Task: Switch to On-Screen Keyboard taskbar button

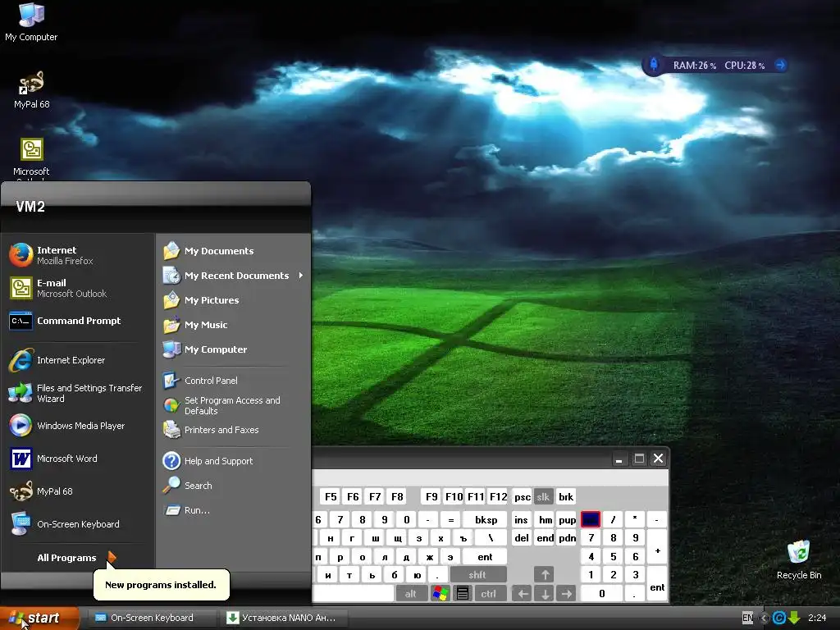Action: pos(152,618)
